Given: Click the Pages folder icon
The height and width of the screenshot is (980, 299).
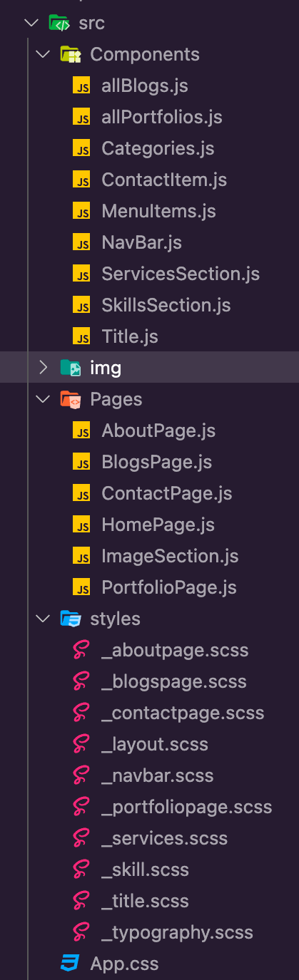Looking at the screenshot, I should 70,399.
